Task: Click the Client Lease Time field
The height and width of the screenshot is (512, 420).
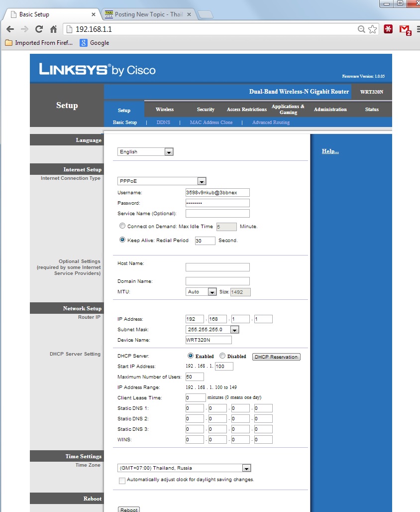Action: (196, 398)
